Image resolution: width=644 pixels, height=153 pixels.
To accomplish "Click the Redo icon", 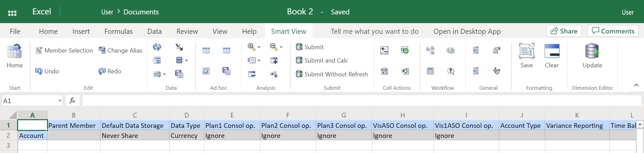I will 102,71.
